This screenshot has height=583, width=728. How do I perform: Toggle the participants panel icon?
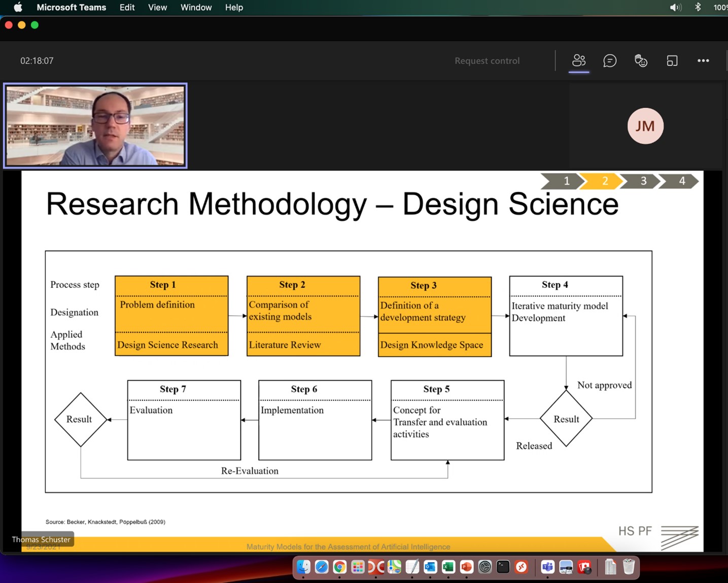579,61
